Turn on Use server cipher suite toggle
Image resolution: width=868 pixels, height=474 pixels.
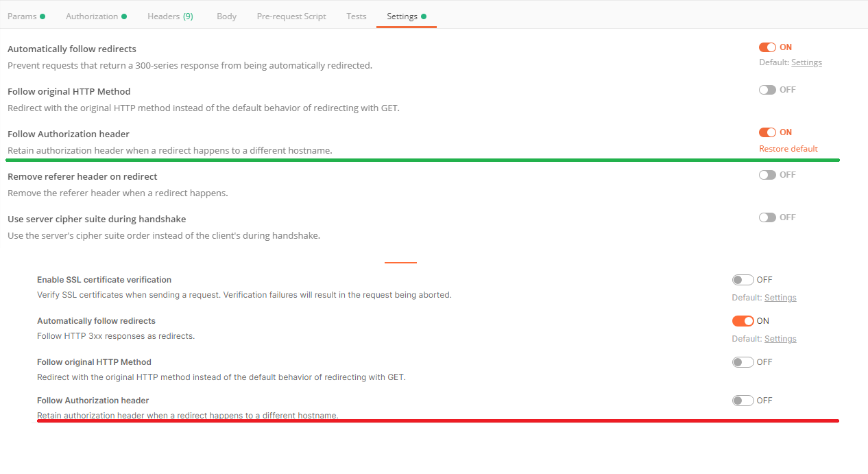coord(767,217)
